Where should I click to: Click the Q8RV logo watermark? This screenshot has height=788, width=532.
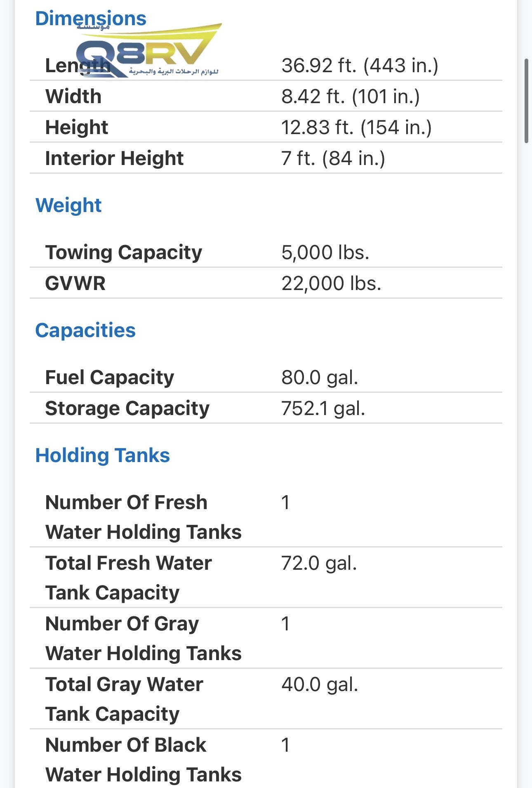(148, 52)
